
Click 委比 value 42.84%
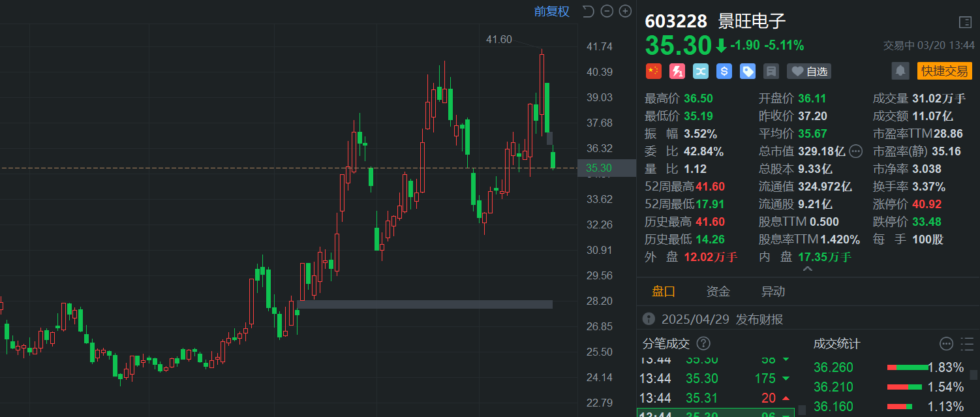coord(703,151)
